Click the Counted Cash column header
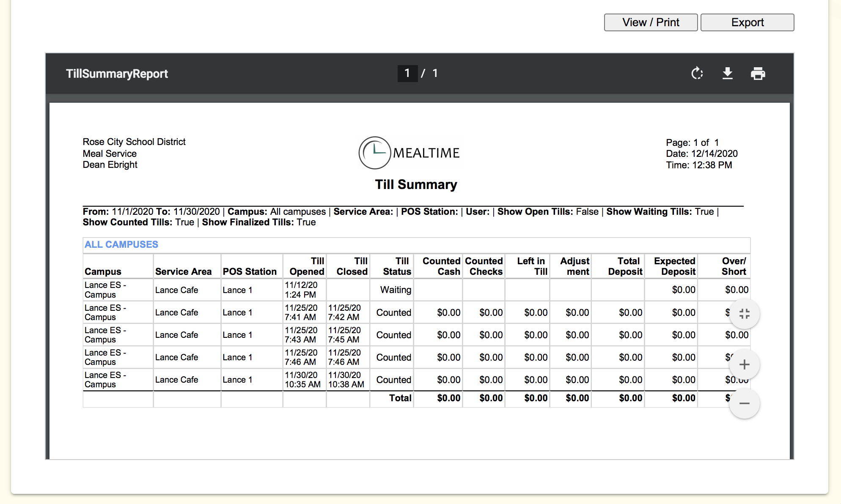The image size is (841, 504). 441,266
